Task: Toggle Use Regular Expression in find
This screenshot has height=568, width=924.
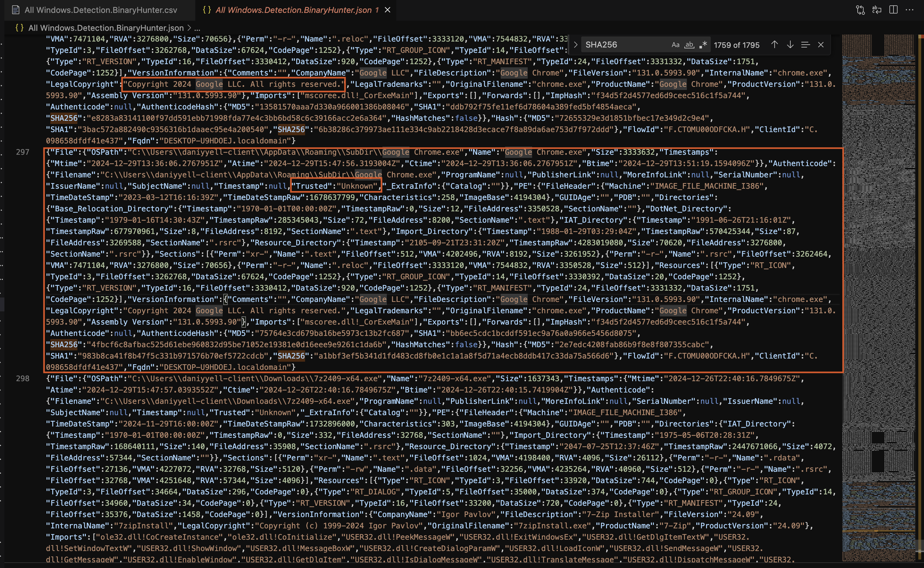Action: (x=703, y=45)
